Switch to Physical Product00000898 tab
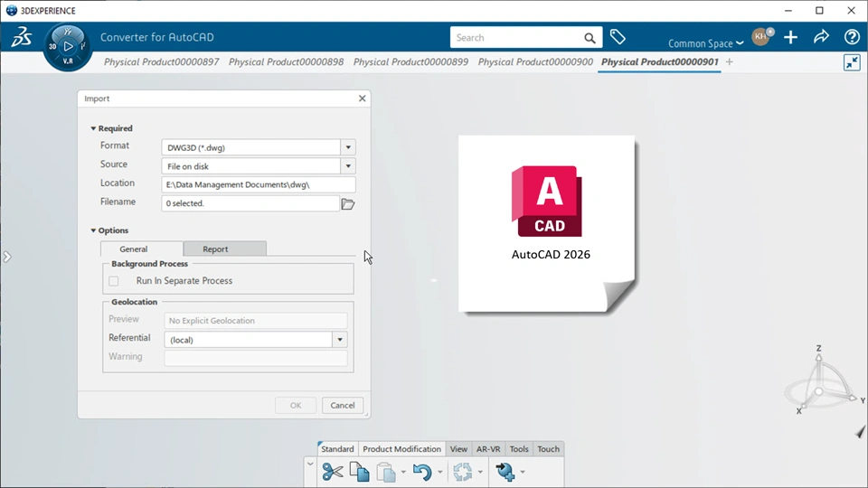 [287, 62]
